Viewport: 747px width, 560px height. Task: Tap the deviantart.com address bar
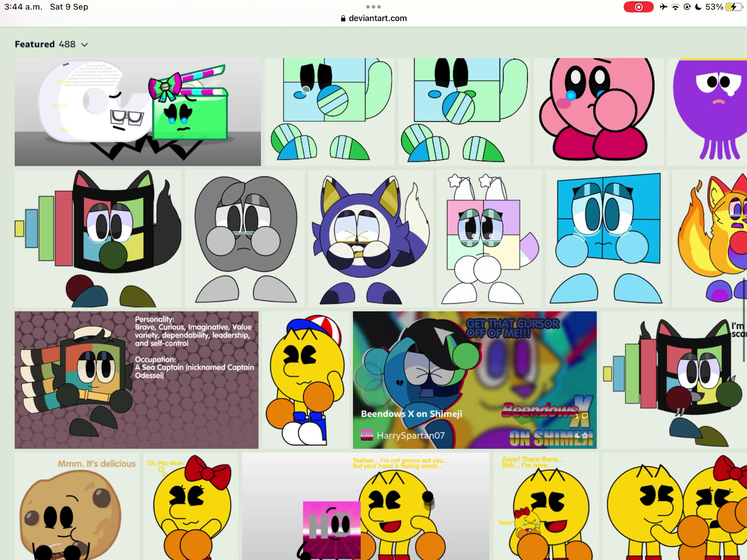point(373,18)
